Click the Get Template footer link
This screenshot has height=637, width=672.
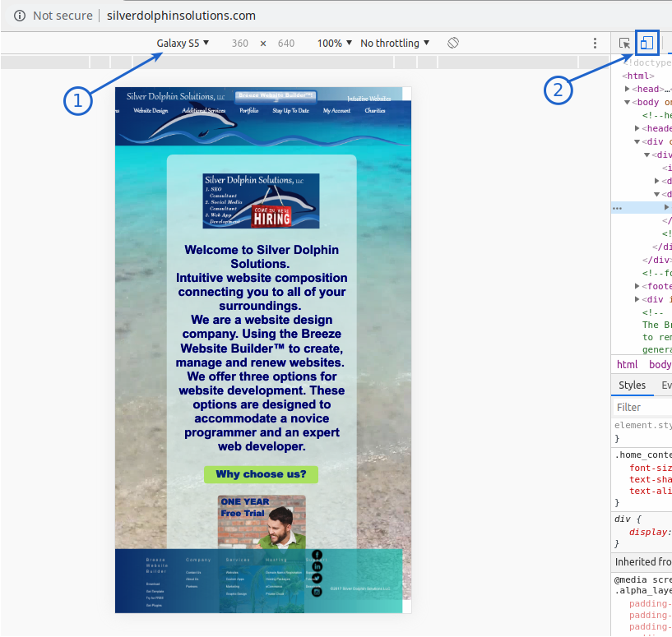coord(155,591)
